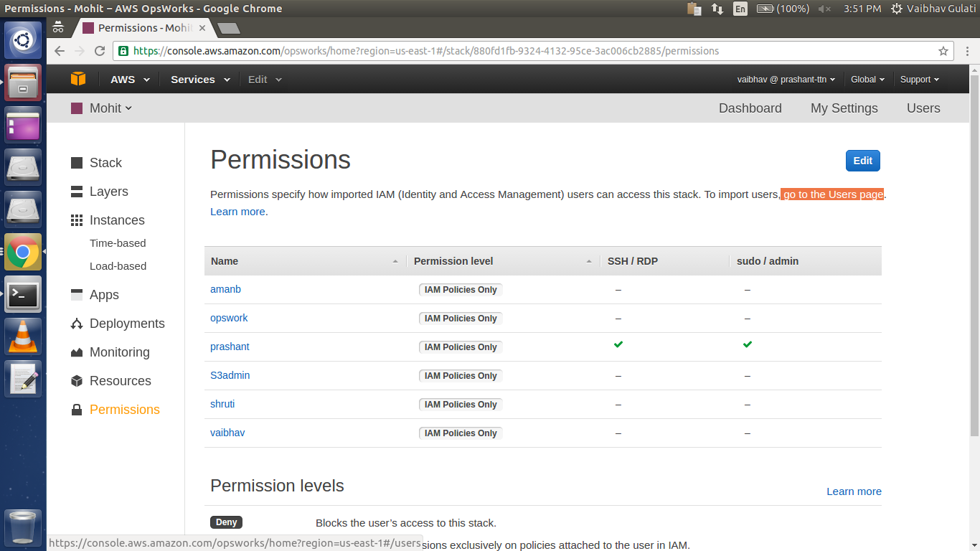Open user shruti
The height and width of the screenshot is (551, 980).
222,404
